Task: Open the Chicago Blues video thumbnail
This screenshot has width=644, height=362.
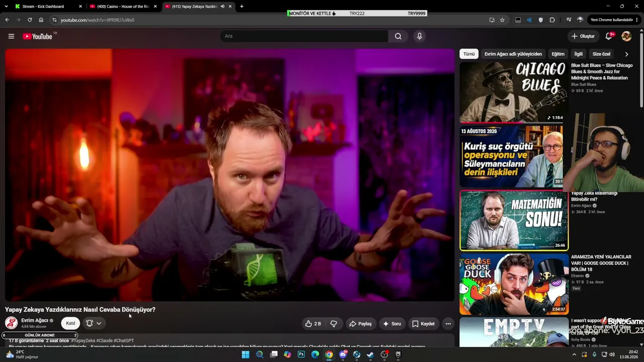Action: [514, 93]
